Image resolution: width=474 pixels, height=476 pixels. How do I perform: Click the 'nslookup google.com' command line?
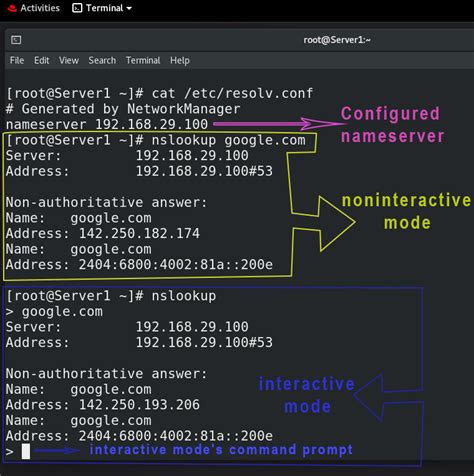[x=155, y=140]
